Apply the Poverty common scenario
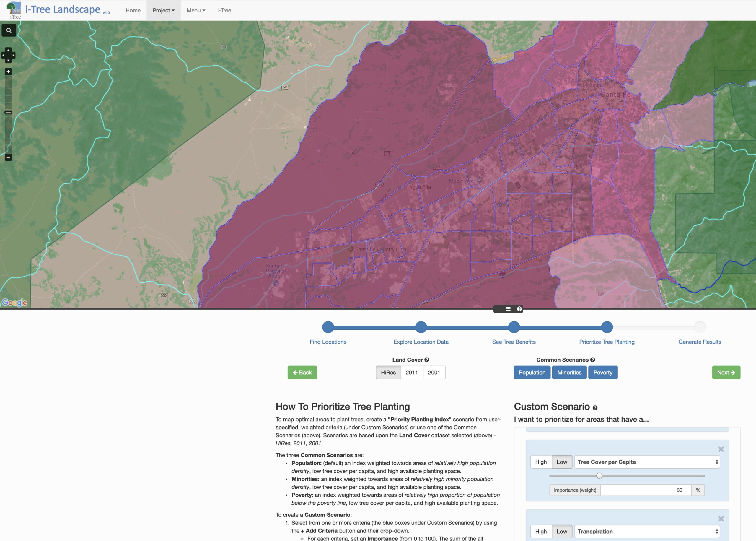 602,373
